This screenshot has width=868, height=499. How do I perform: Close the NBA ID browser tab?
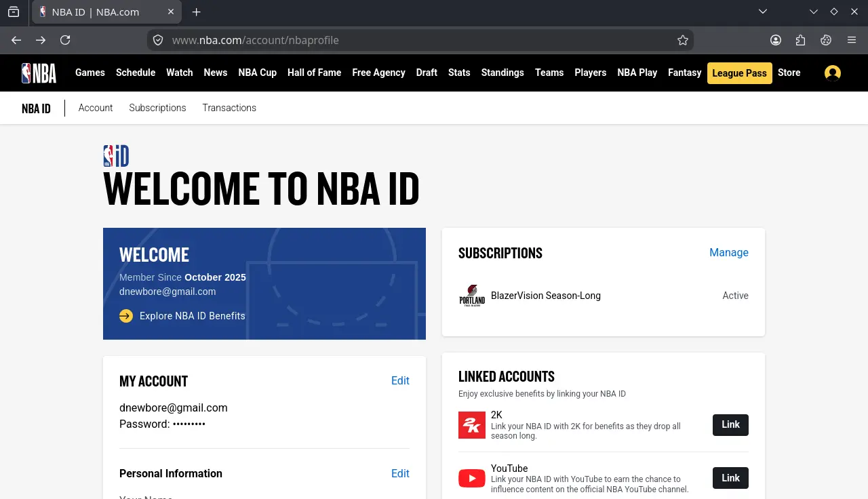click(171, 12)
